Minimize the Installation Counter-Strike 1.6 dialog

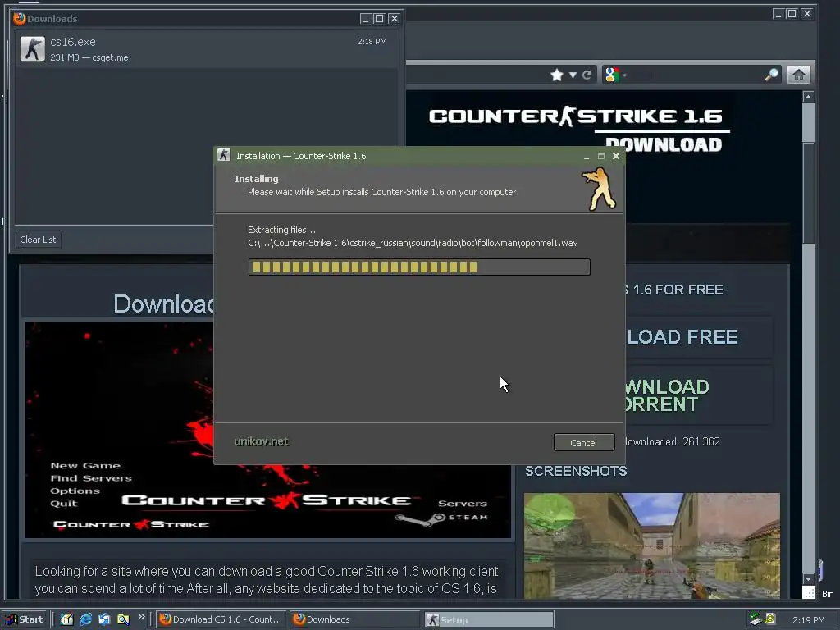click(x=587, y=156)
